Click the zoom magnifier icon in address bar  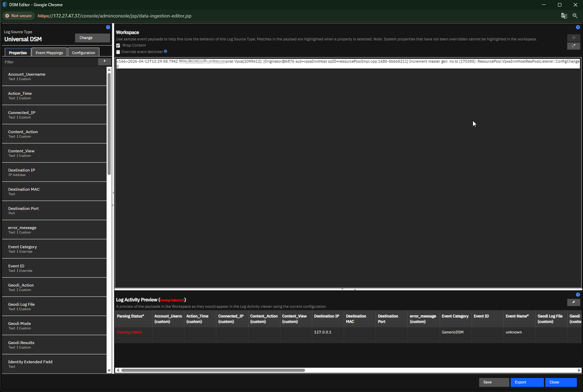[x=575, y=16]
